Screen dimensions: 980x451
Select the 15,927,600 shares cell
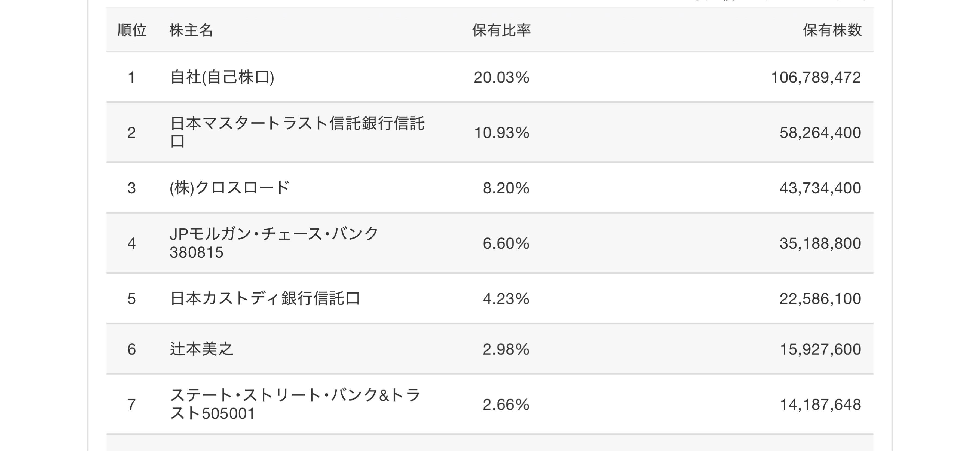[x=820, y=349]
